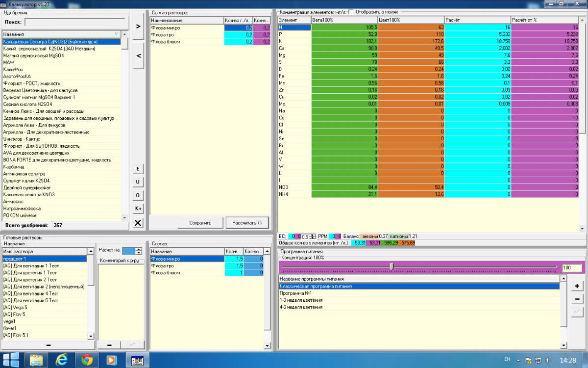The width and height of the screenshot is (588, 368).
Task: Click the > add-fertilizer arrow button
Action: [138, 26]
